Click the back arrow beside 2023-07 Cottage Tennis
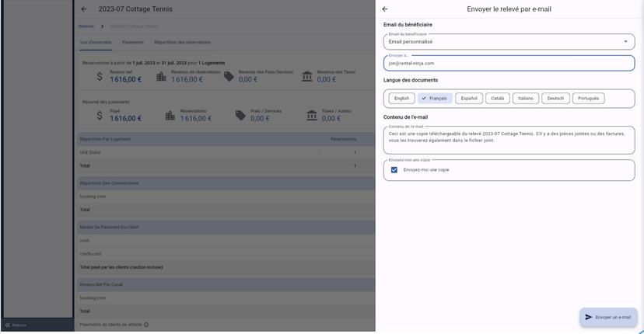Image resolution: width=644 pixels, height=334 pixels. point(84,9)
